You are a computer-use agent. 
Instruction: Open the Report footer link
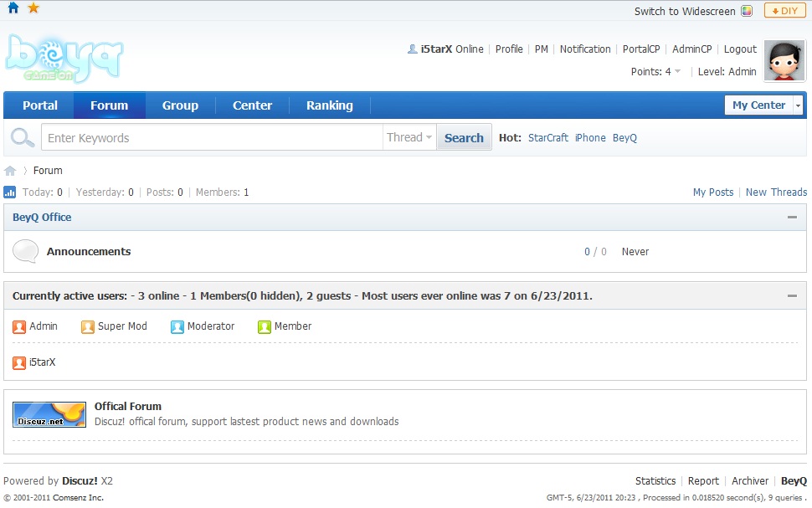pyautogui.click(x=703, y=481)
